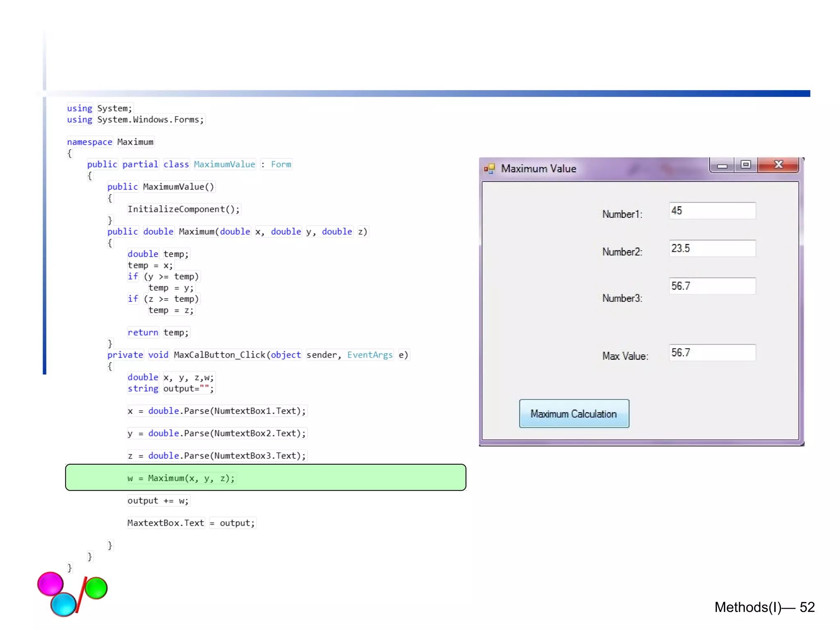Click the Max Value label

coord(625,356)
